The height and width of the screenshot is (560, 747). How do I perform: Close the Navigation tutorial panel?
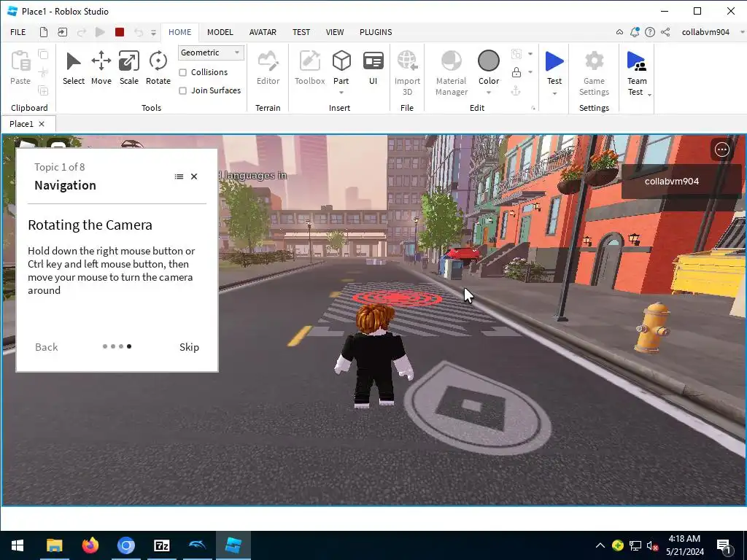[x=194, y=176]
